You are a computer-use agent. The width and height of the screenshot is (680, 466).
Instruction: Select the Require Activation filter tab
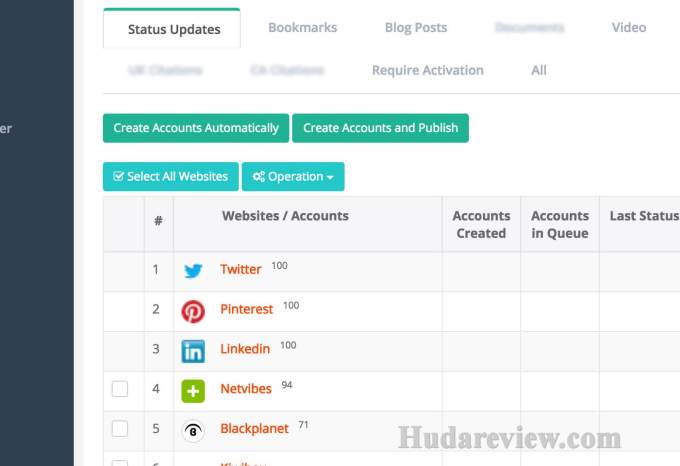pyautogui.click(x=428, y=70)
